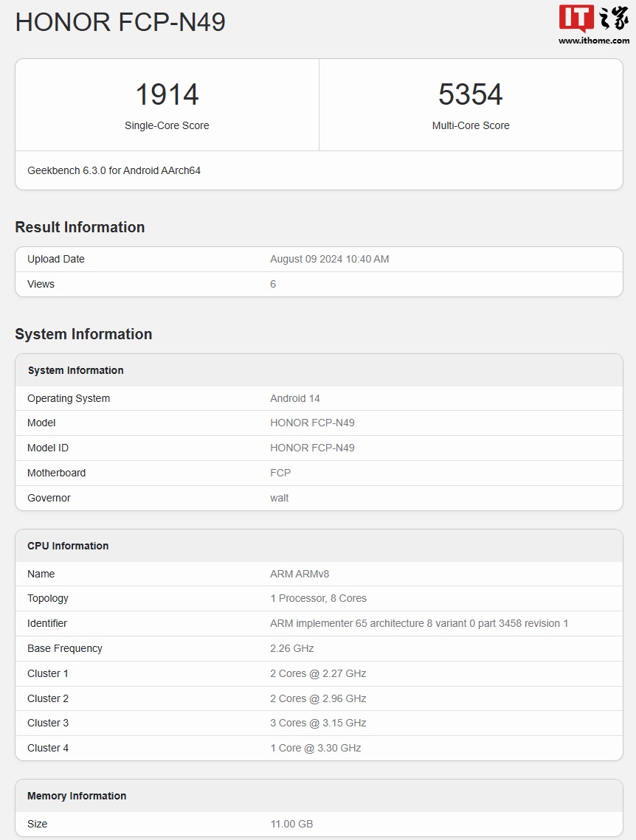Open the System Information section heading
This screenshot has width=636, height=840.
83,334
